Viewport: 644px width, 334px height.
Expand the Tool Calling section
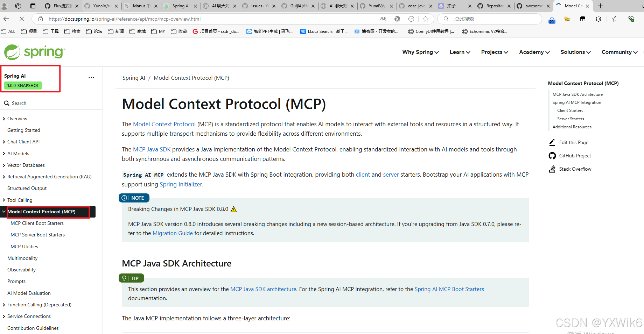(x=4, y=200)
